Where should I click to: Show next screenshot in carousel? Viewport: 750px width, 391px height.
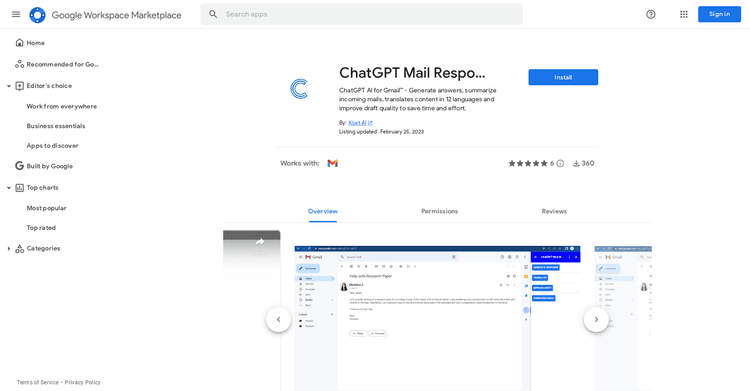596,319
